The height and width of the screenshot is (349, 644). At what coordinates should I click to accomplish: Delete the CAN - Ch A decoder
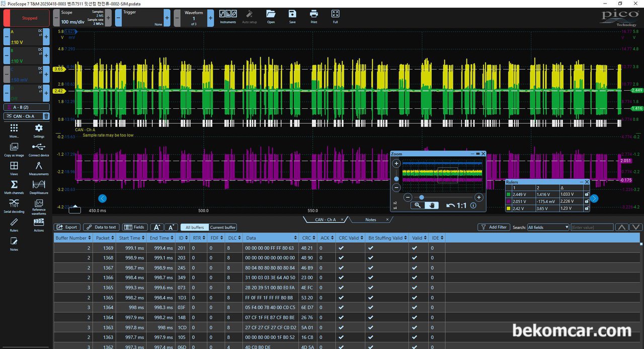(x=46, y=116)
